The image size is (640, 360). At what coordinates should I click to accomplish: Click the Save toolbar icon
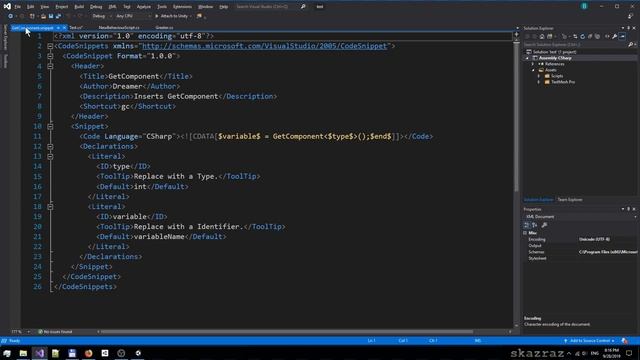pos(51,16)
